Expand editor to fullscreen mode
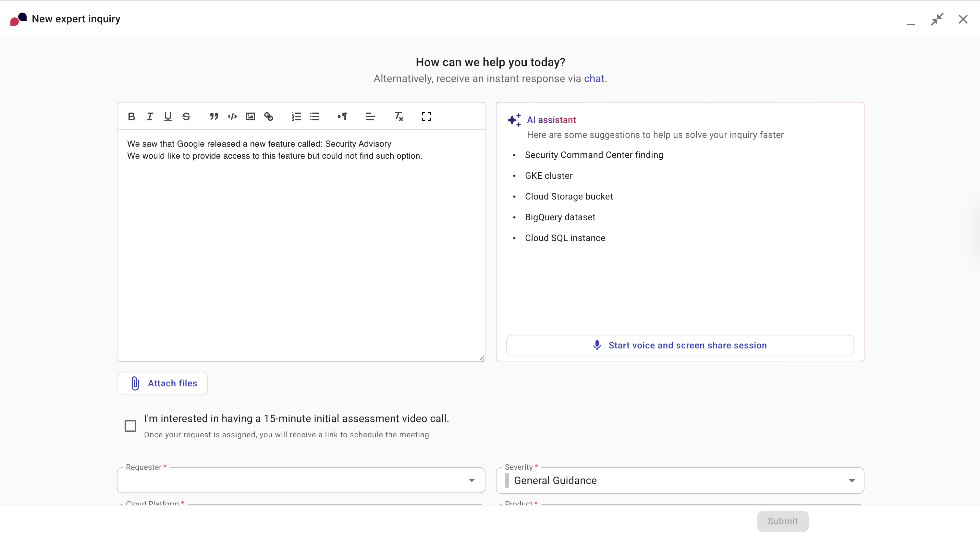 (x=426, y=116)
